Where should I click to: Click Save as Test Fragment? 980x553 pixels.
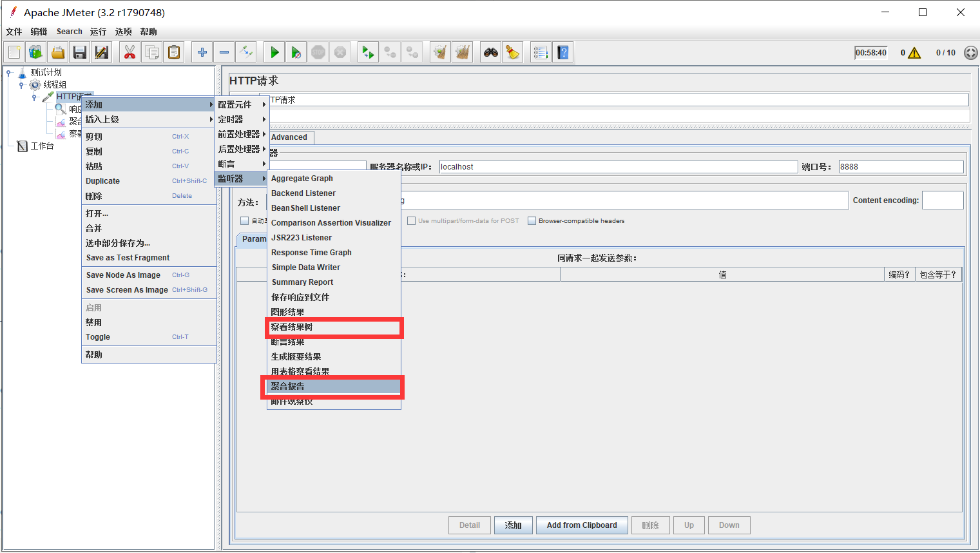pos(149,258)
